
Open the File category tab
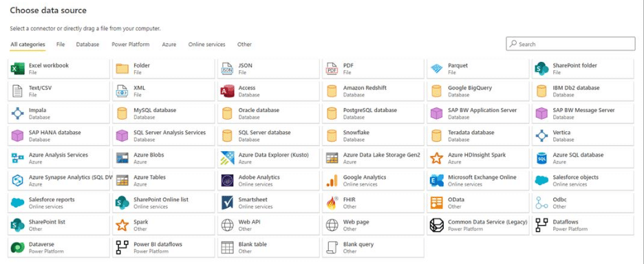pyautogui.click(x=61, y=44)
